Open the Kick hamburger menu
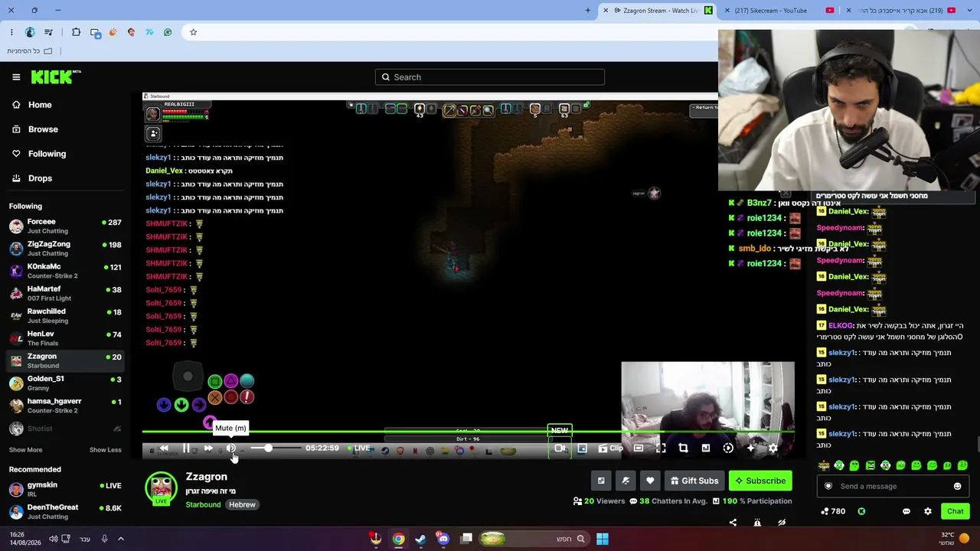980x551 pixels. (x=16, y=77)
